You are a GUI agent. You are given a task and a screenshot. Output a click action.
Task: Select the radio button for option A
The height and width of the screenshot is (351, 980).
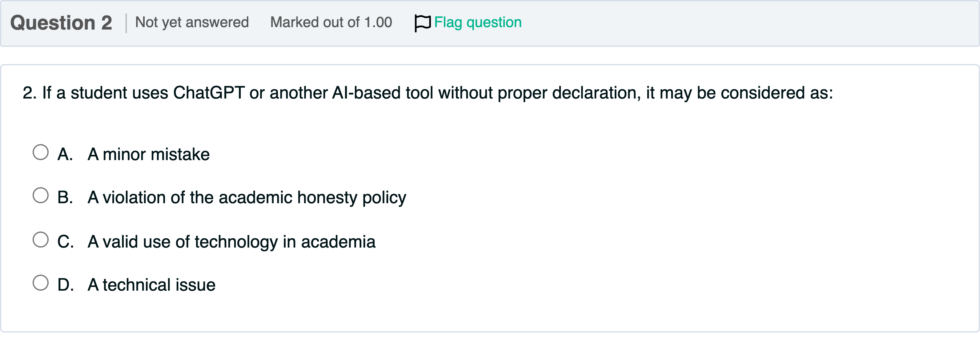(41, 152)
